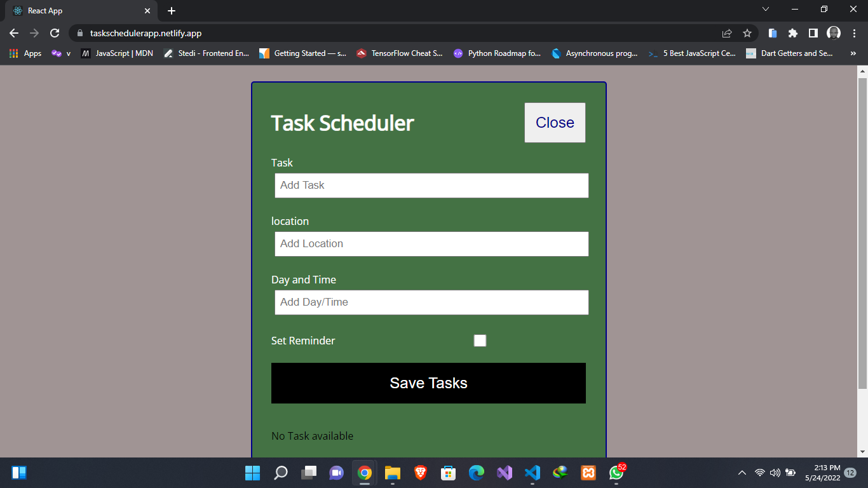The height and width of the screenshot is (488, 868).
Task: Show hidden tray icons chevron
Action: pyautogui.click(x=742, y=473)
